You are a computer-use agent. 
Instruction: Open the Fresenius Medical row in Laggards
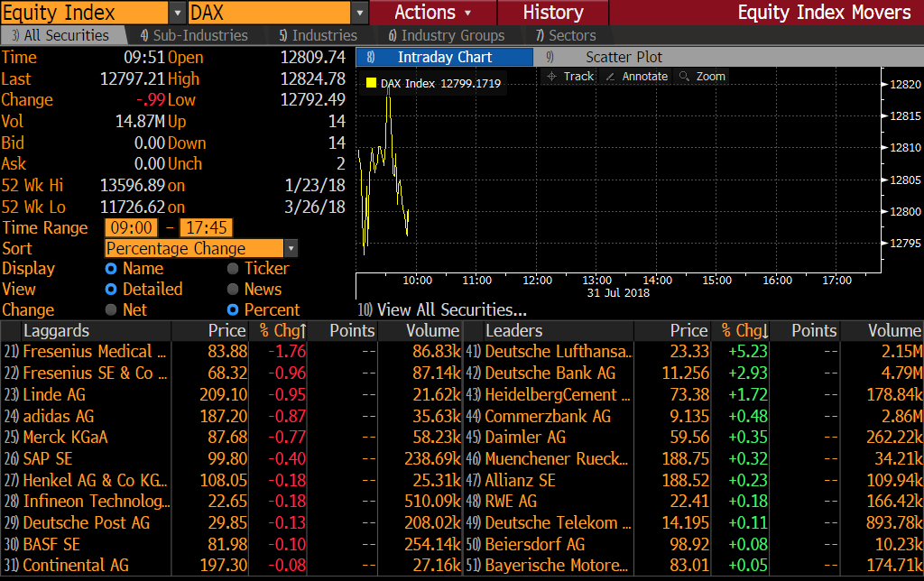tap(94, 352)
